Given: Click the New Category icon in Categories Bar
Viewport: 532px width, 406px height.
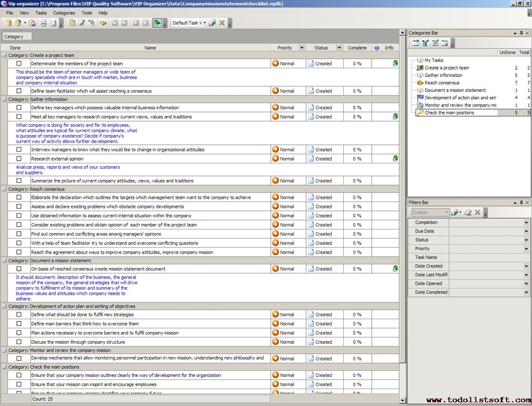Looking at the screenshot, I should coord(415,43).
